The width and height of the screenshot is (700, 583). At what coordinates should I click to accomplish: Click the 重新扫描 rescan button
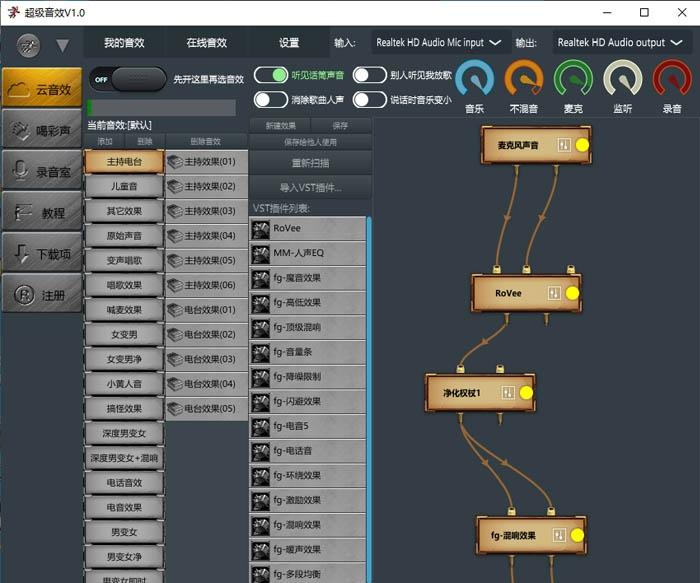tap(309, 163)
